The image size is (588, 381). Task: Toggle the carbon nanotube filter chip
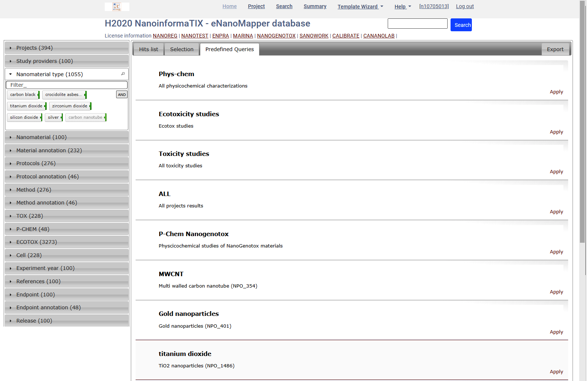coord(85,117)
